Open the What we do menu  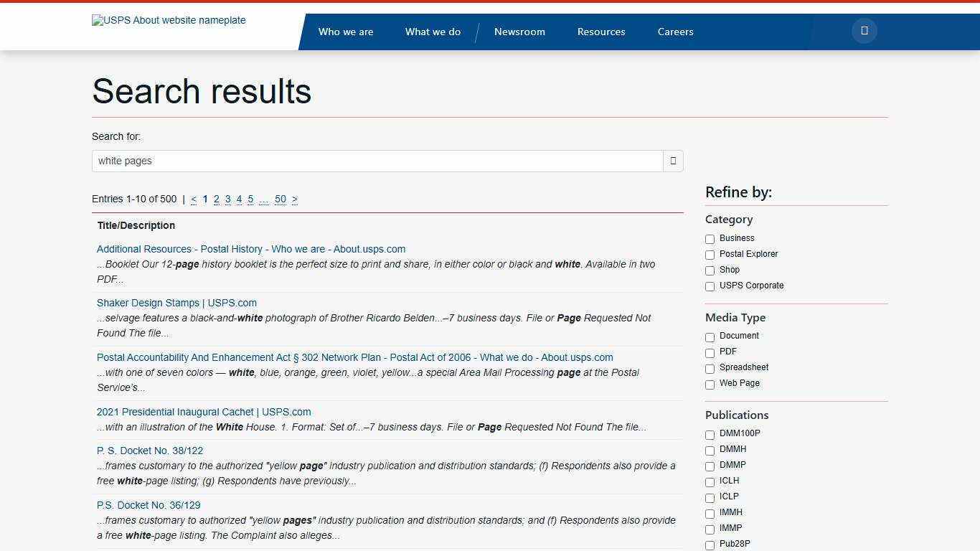433,32
